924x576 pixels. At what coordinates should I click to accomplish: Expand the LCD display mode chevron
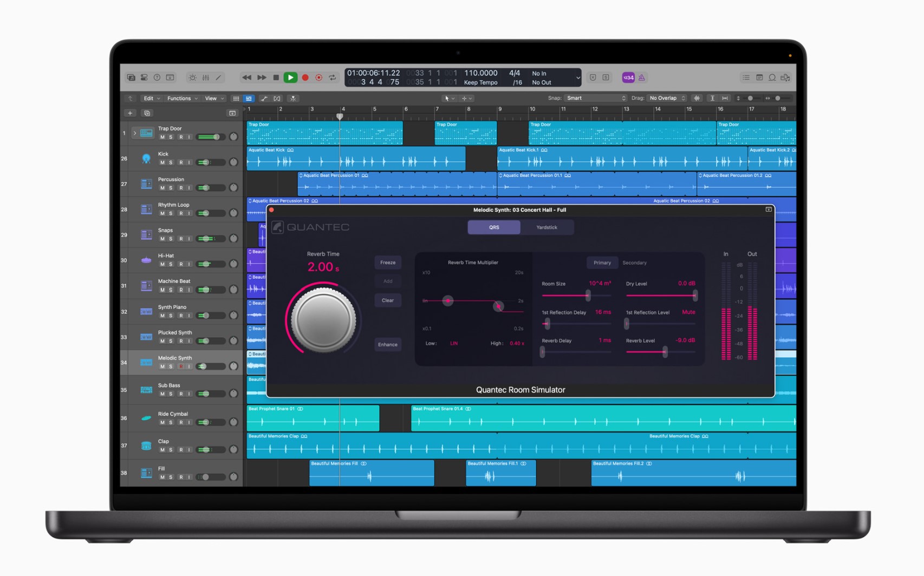(x=577, y=77)
